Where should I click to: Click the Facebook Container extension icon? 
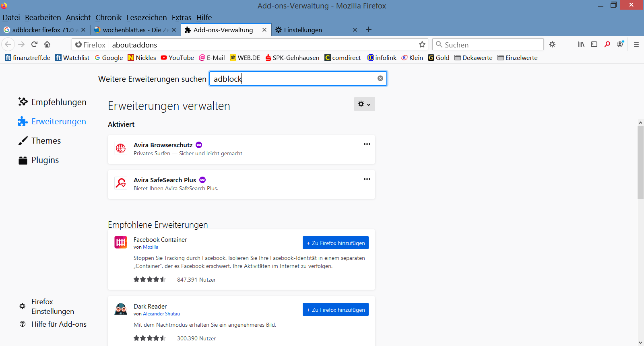tap(121, 242)
